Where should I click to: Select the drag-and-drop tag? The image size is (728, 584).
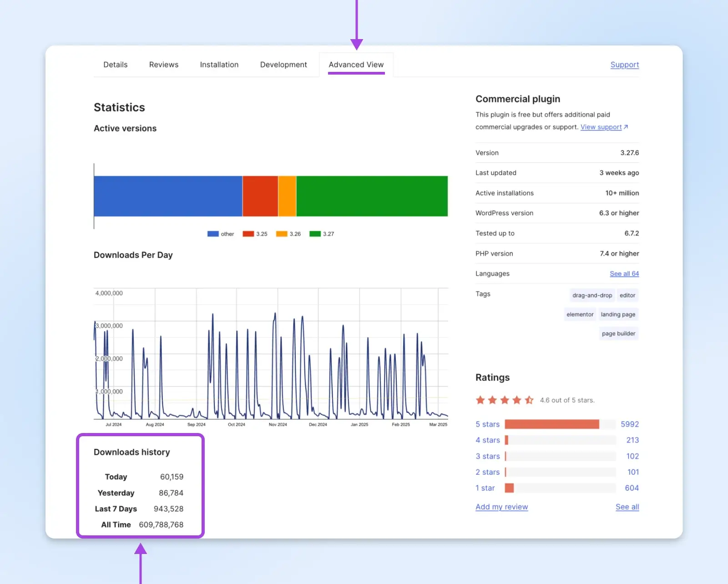pos(592,295)
